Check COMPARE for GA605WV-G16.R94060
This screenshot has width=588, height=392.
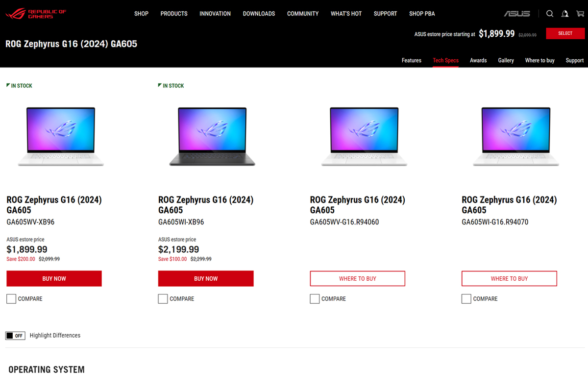point(315,299)
